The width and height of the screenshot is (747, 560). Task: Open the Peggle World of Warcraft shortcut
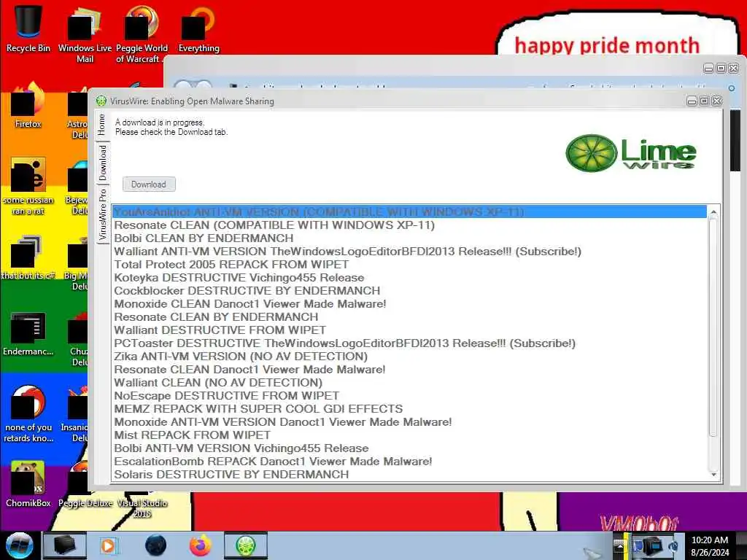tap(142, 34)
